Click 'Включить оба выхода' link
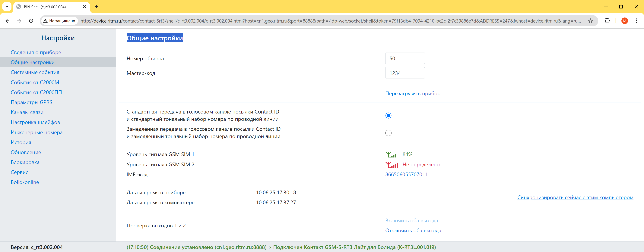 pyautogui.click(x=411, y=221)
